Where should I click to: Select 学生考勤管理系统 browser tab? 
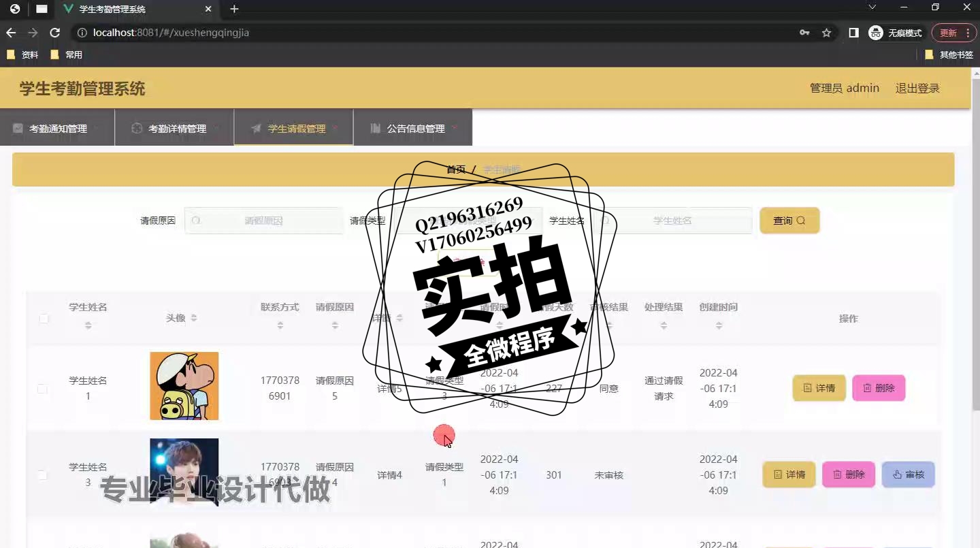click(136, 10)
